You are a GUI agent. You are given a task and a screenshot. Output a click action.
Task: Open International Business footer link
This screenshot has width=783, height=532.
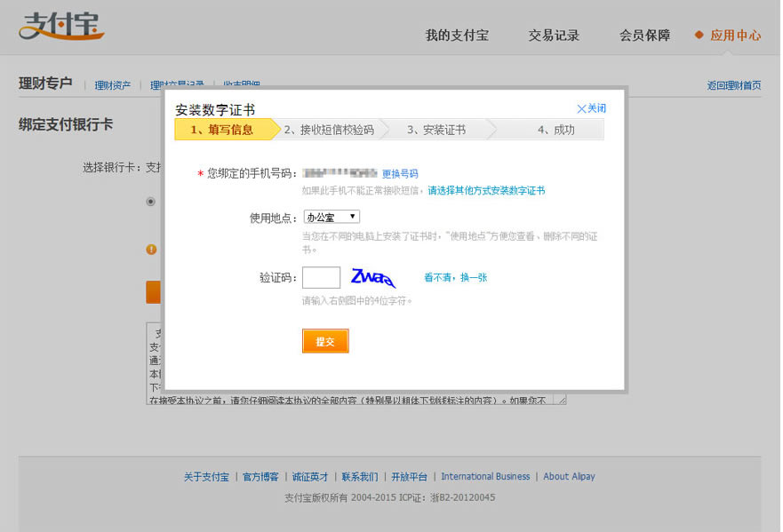(x=485, y=477)
